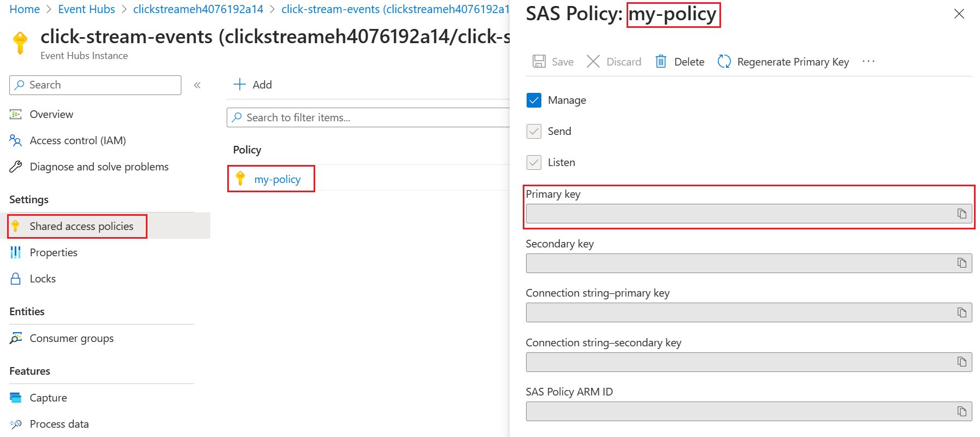Add a new policy

252,85
